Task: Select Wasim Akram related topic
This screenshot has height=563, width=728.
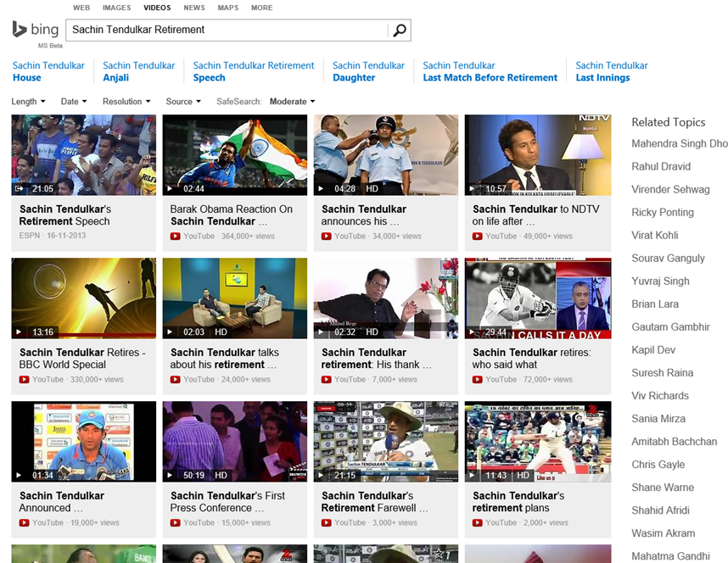Action: point(663,533)
